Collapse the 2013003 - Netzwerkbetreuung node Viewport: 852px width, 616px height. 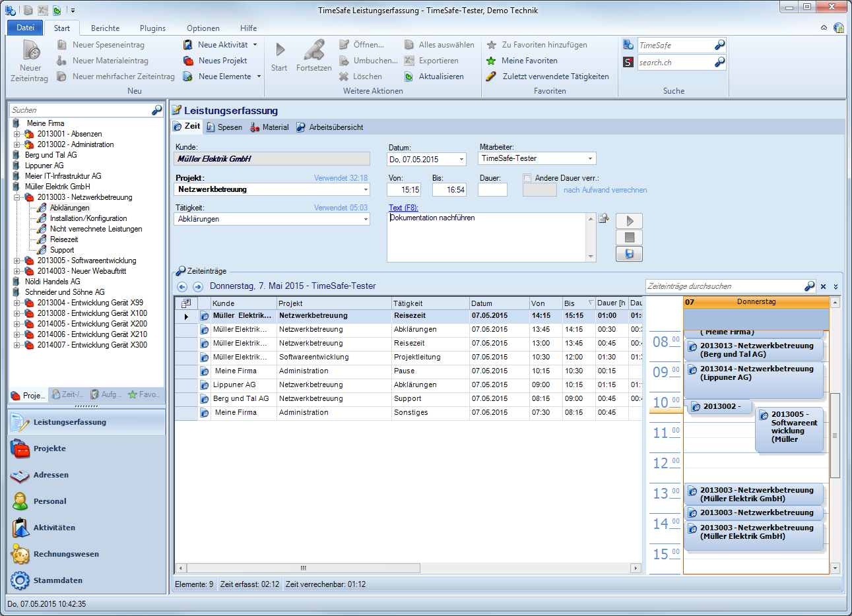pyautogui.click(x=16, y=197)
